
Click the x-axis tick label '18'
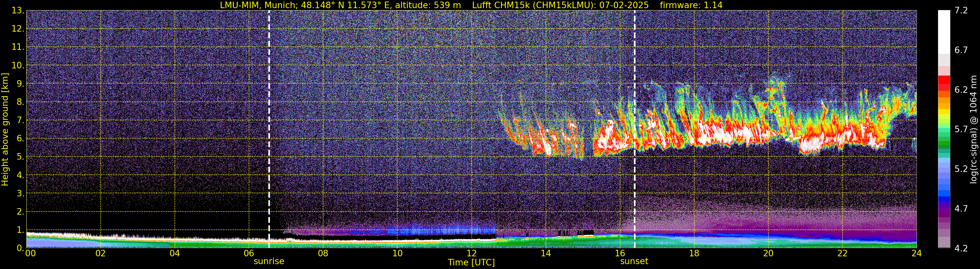tap(694, 253)
